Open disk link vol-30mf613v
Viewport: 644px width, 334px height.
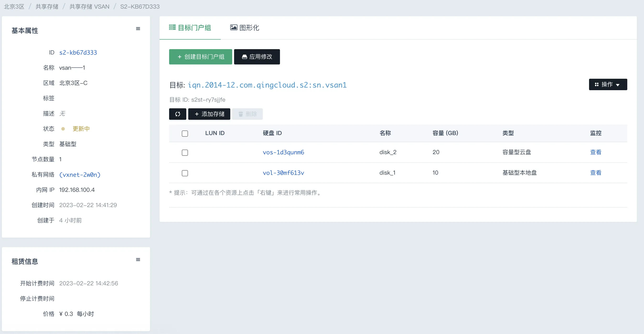(x=283, y=173)
